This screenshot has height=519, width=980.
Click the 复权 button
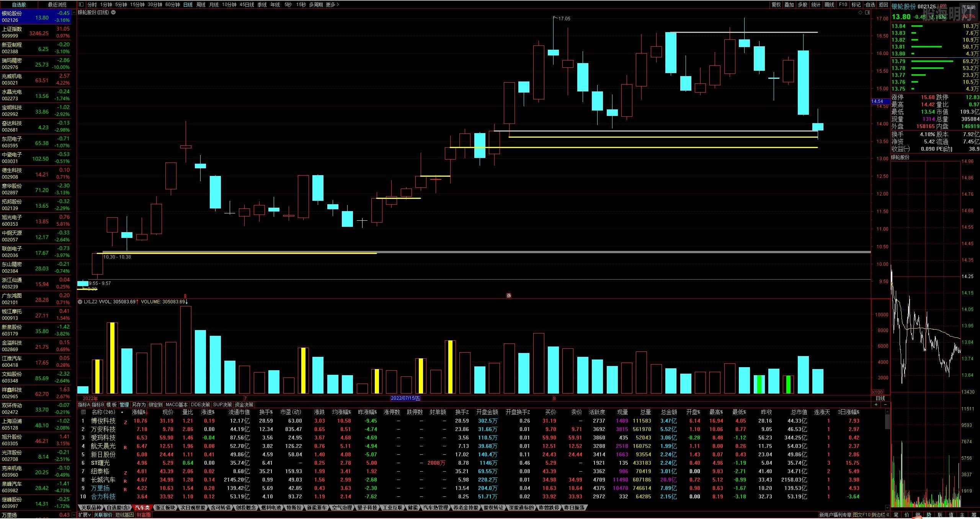click(776, 5)
